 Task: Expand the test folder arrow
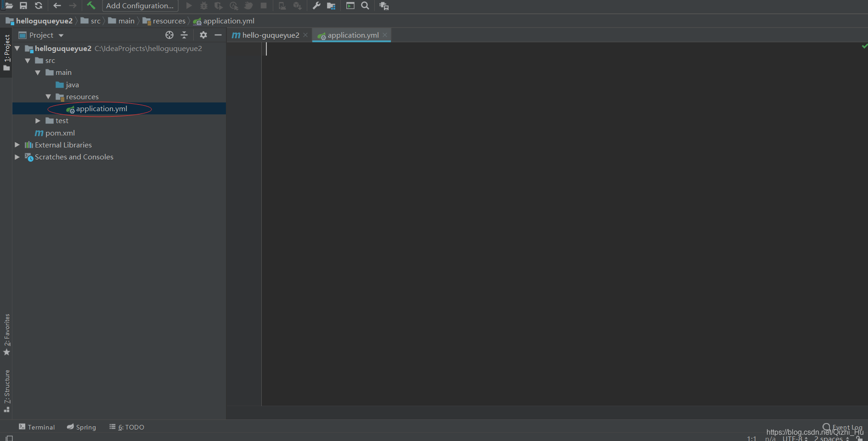38,121
